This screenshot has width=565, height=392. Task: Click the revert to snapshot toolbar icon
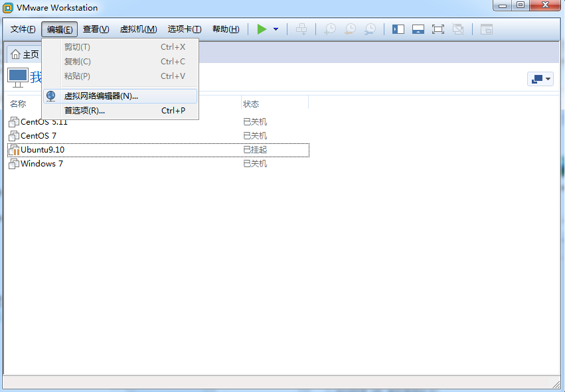(x=350, y=29)
